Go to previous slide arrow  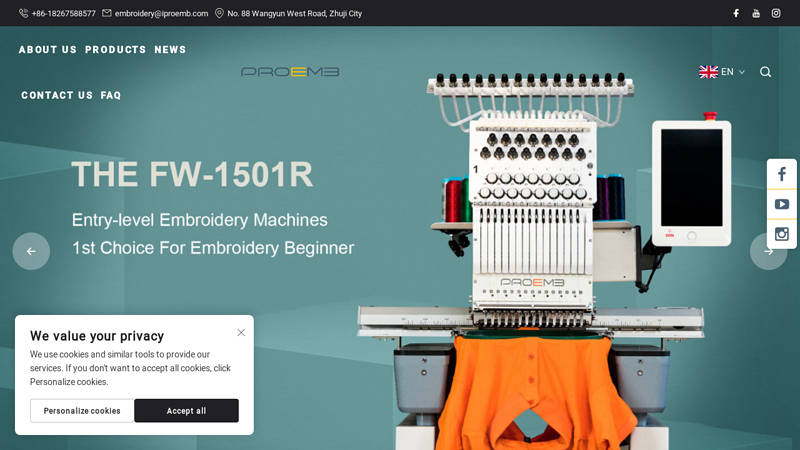31,251
